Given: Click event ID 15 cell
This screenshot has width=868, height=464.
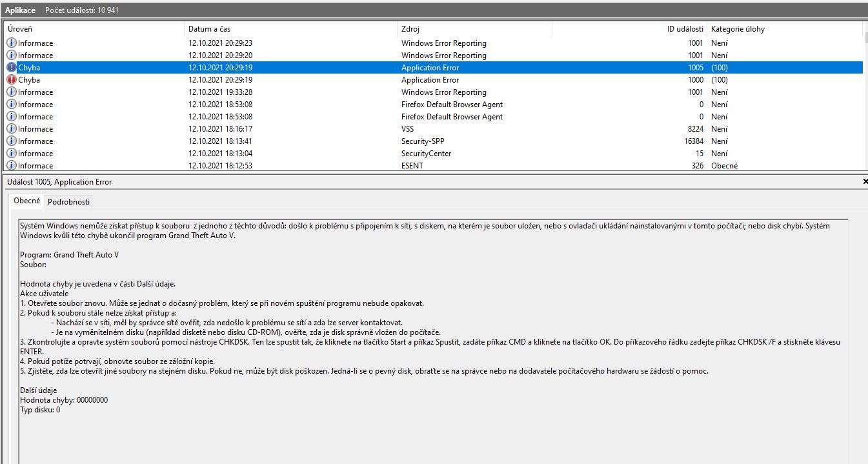Looking at the screenshot, I should (700, 154).
